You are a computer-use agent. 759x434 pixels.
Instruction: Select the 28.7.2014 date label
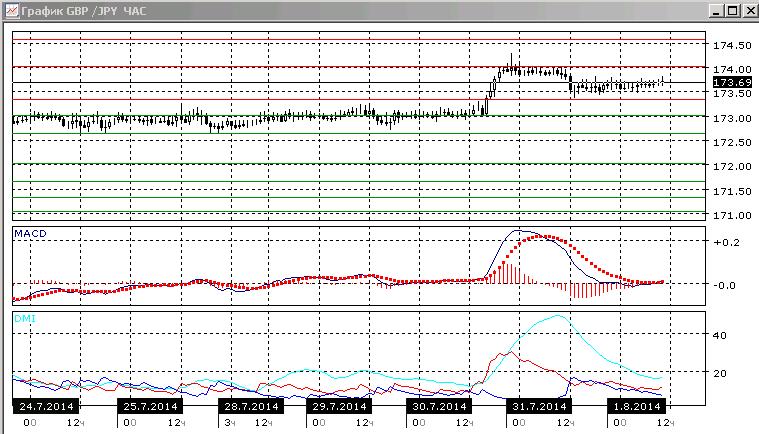click(251, 406)
